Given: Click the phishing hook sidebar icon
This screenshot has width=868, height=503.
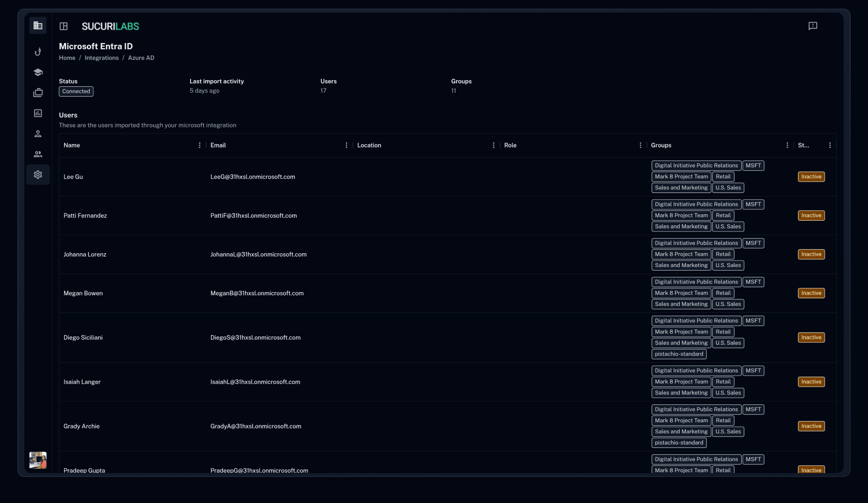Looking at the screenshot, I should point(38,52).
